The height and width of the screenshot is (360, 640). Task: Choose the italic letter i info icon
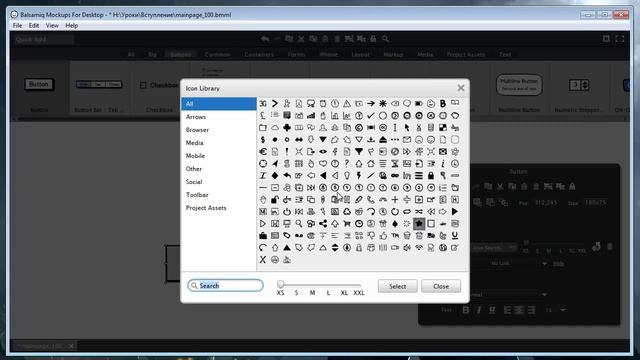(442, 164)
